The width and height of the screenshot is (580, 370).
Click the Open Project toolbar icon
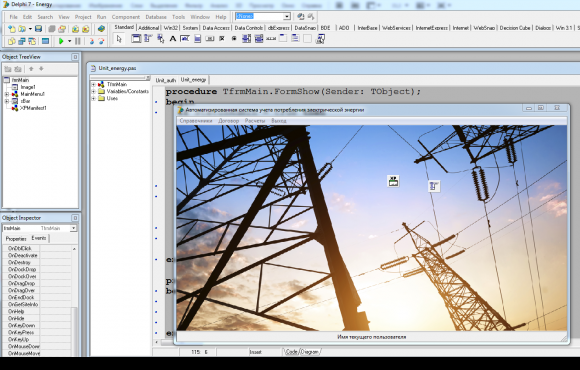(x=62, y=29)
